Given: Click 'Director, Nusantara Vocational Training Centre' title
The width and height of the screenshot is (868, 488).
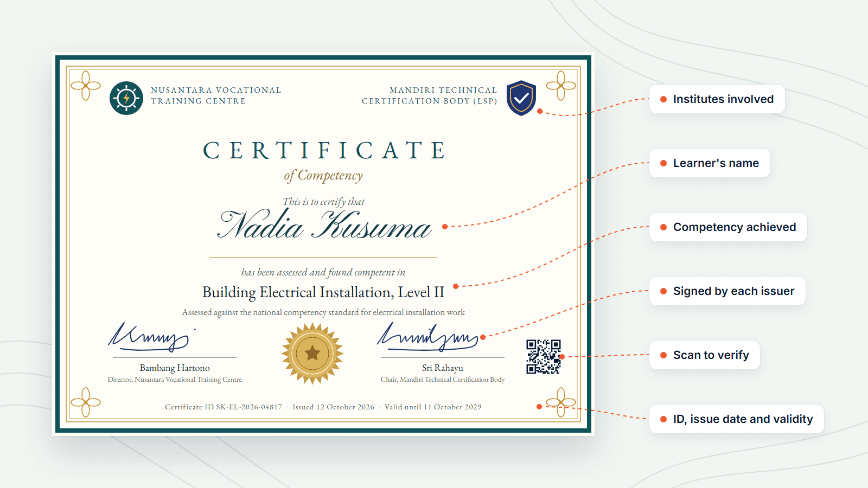Looking at the screenshot, I should [175, 380].
